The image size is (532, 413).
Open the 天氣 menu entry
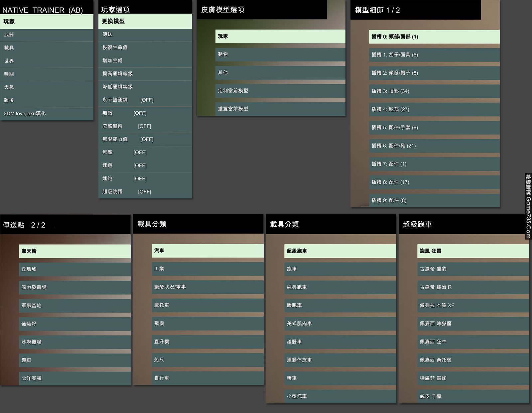(x=47, y=87)
